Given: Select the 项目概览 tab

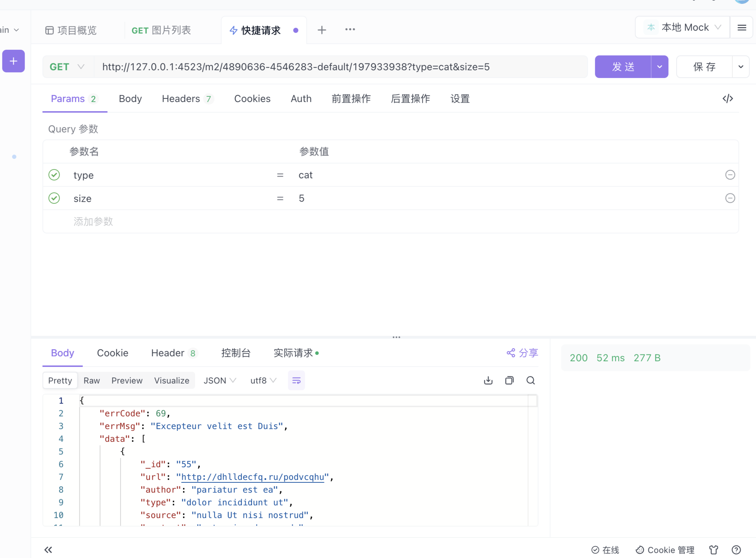Looking at the screenshot, I should [x=71, y=30].
